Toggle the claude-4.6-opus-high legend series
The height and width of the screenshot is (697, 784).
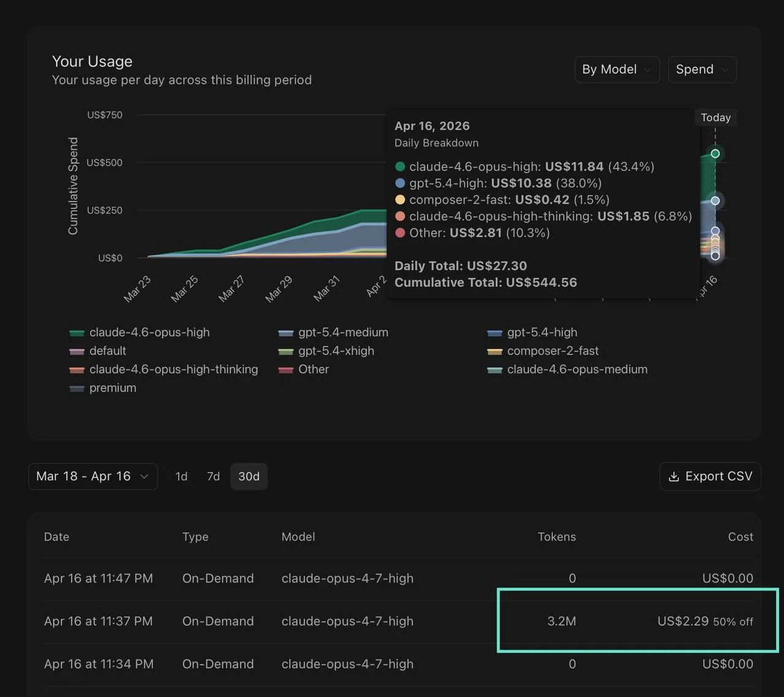tap(140, 333)
